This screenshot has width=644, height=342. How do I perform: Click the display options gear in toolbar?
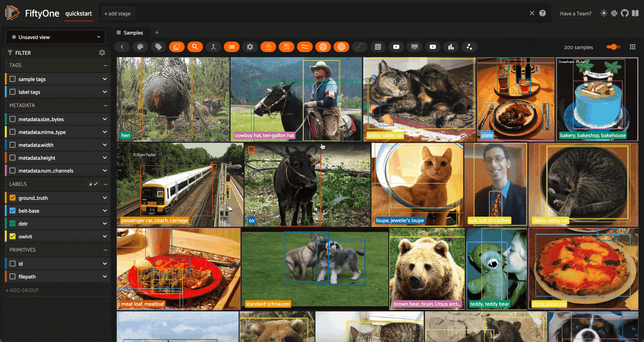pyautogui.click(x=250, y=47)
